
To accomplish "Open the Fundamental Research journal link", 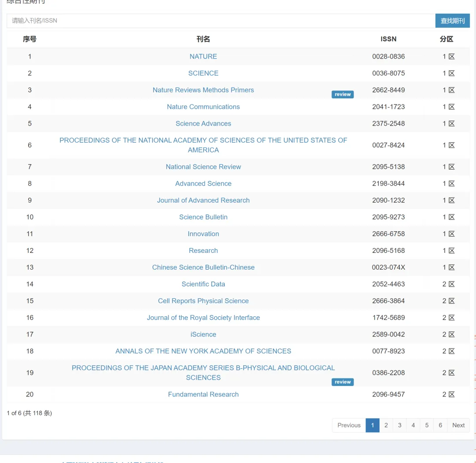I will (x=203, y=394).
